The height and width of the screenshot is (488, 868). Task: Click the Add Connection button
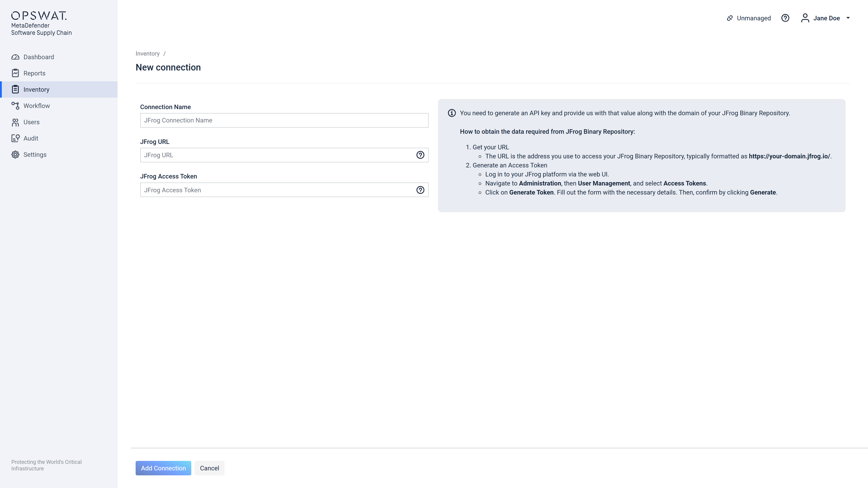pyautogui.click(x=163, y=468)
